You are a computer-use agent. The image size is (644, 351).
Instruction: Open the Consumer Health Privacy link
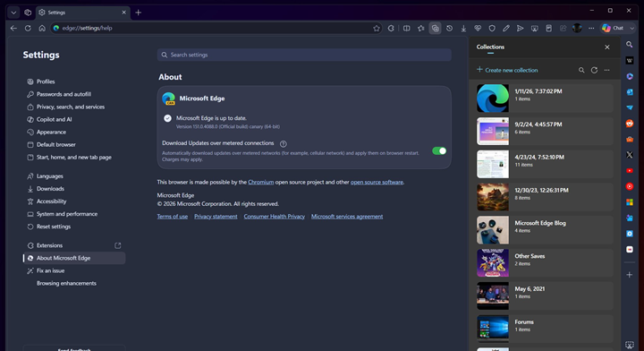[x=274, y=217]
